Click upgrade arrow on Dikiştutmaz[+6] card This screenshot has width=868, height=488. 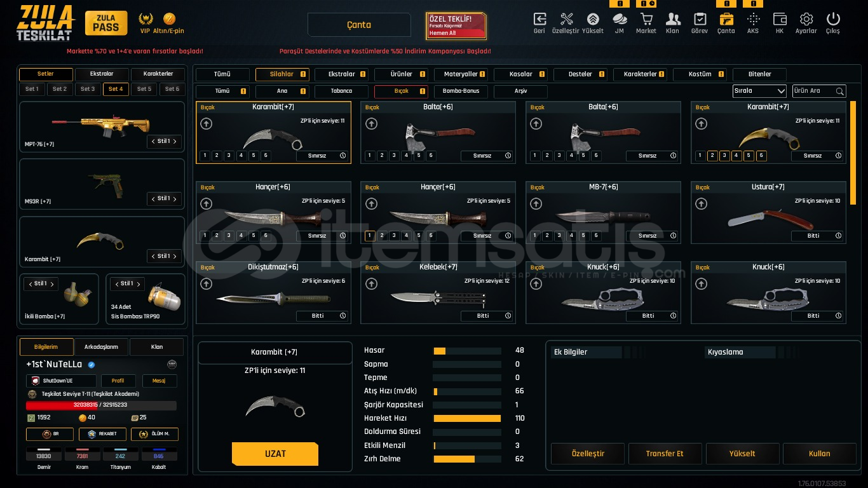206,284
